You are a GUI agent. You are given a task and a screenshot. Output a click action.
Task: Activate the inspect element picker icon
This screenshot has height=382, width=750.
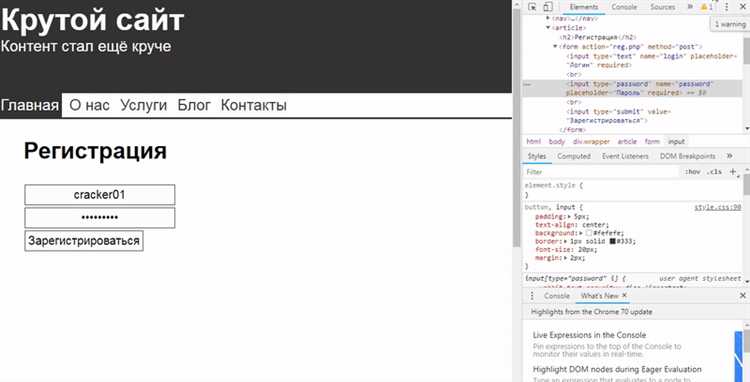coord(532,7)
